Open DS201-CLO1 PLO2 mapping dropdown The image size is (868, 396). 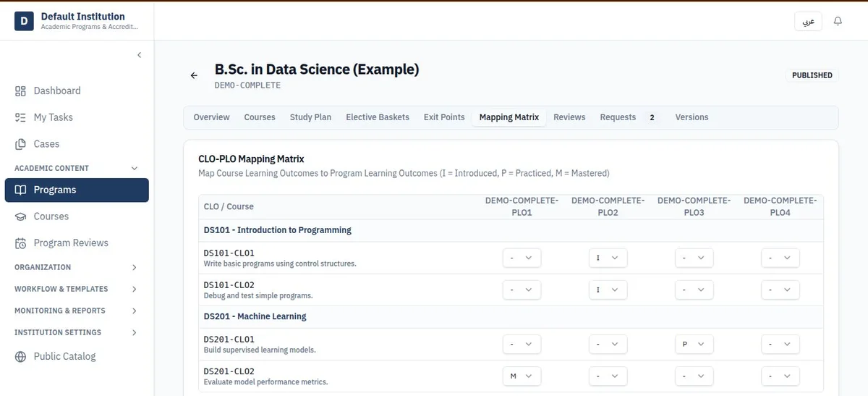pyautogui.click(x=608, y=344)
